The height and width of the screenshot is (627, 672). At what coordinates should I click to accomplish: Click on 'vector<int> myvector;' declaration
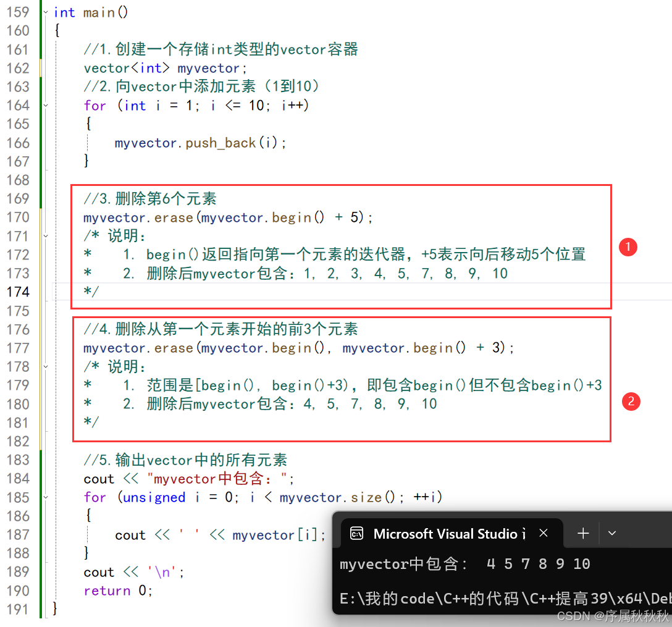coord(166,68)
